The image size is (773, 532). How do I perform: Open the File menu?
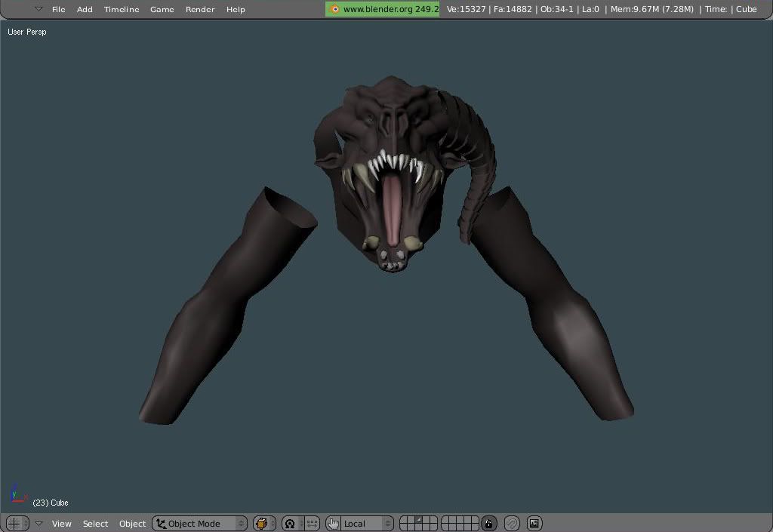[x=58, y=9]
